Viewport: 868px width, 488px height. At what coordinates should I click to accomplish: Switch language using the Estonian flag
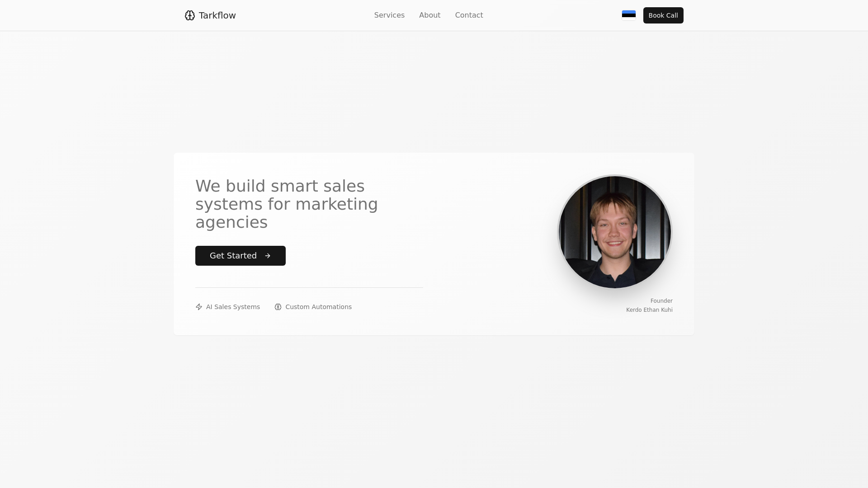point(629,15)
